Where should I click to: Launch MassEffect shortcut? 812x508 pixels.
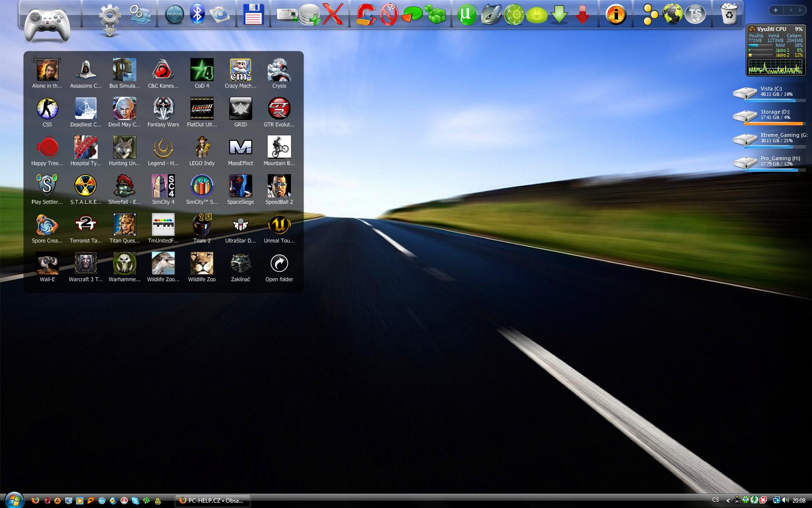pyautogui.click(x=240, y=148)
